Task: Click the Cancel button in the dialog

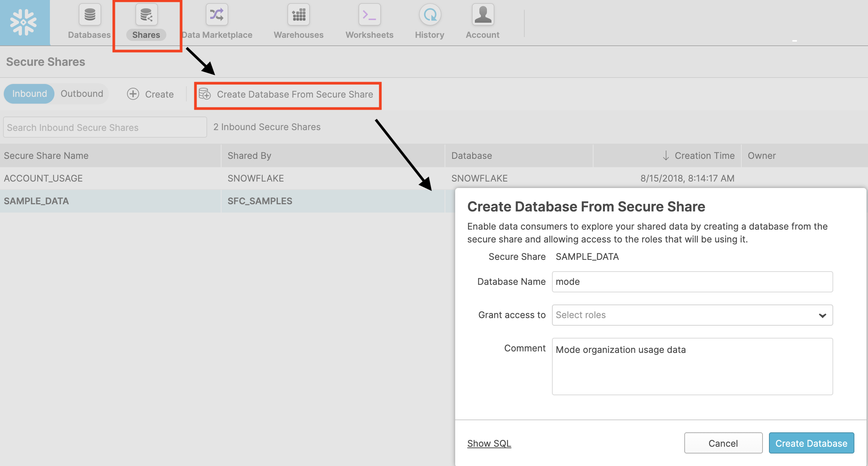Action: pos(723,443)
